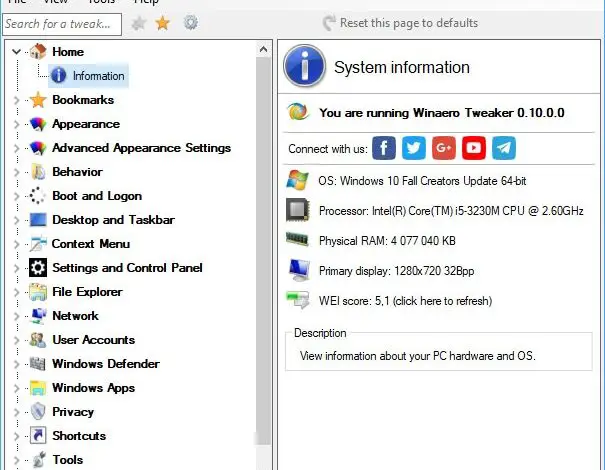Click the Processor info line
Viewport: 605px width, 470px height.
[x=451, y=211]
